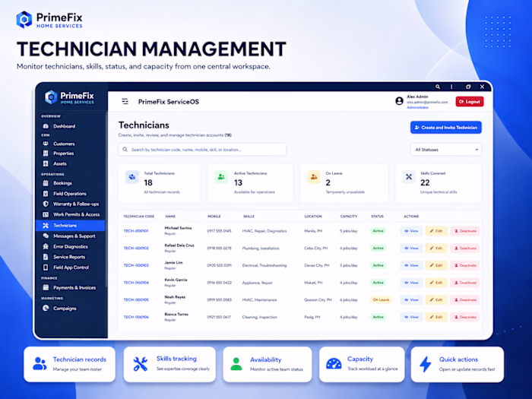Click the Skills Covered tools icon
The height and width of the screenshot is (399, 532).
pos(409,177)
